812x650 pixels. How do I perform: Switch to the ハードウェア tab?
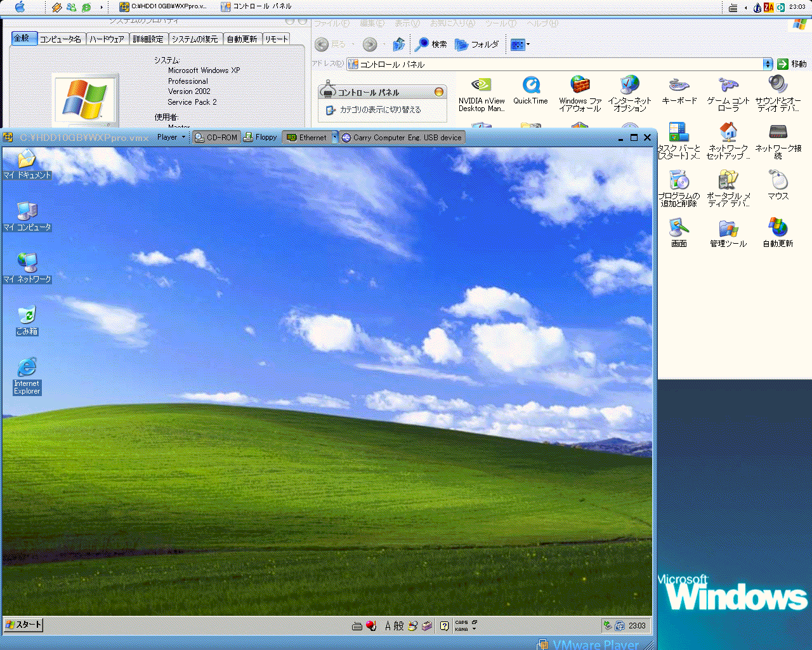pyautogui.click(x=107, y=39)
